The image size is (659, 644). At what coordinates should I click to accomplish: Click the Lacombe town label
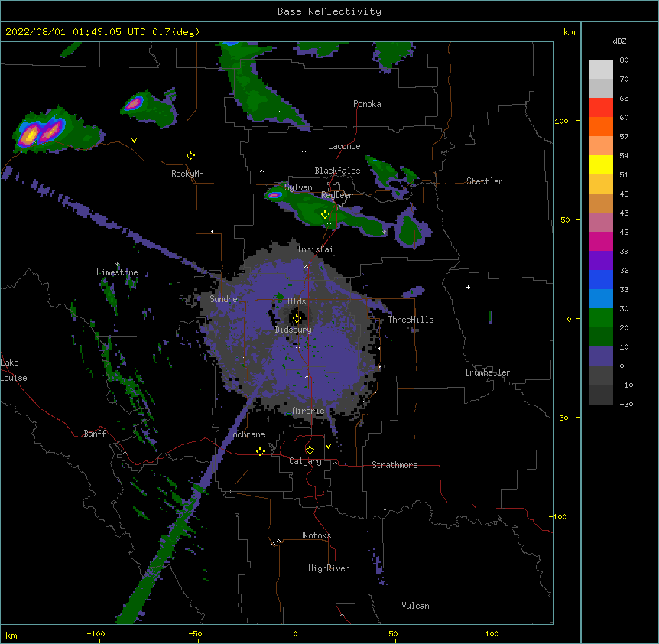(344, 146)
